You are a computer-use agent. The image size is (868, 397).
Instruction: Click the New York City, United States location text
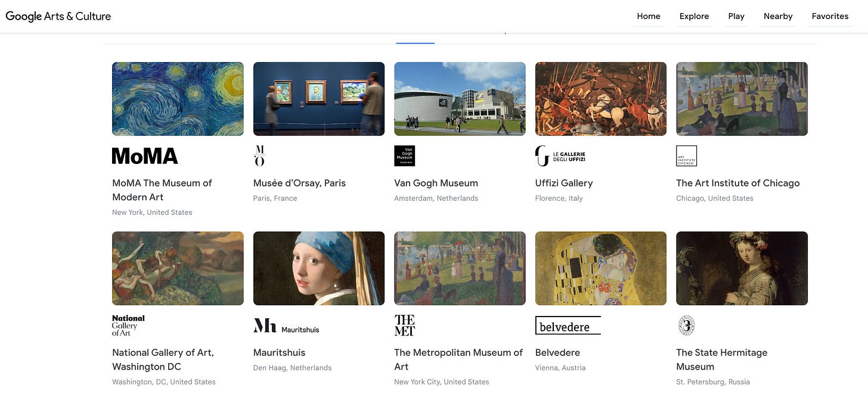click(441, 382)
